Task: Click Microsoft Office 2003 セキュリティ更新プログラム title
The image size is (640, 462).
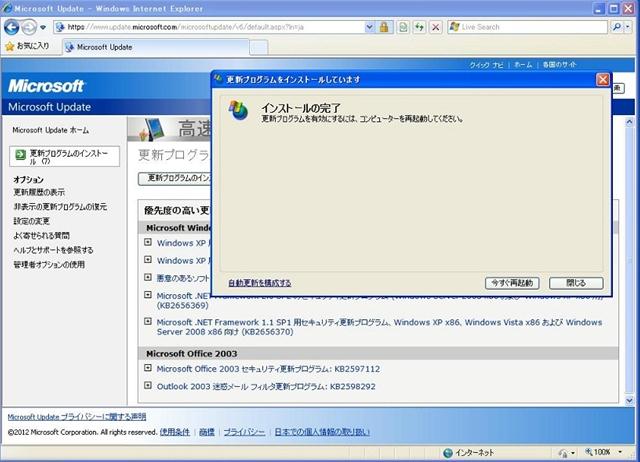Action: click(x=268, y=369)
